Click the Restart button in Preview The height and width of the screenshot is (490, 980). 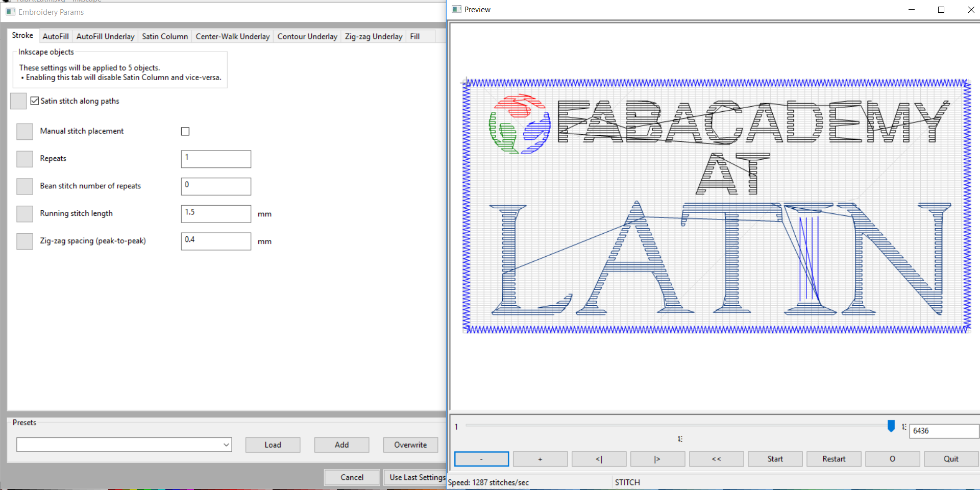(834, 459)
